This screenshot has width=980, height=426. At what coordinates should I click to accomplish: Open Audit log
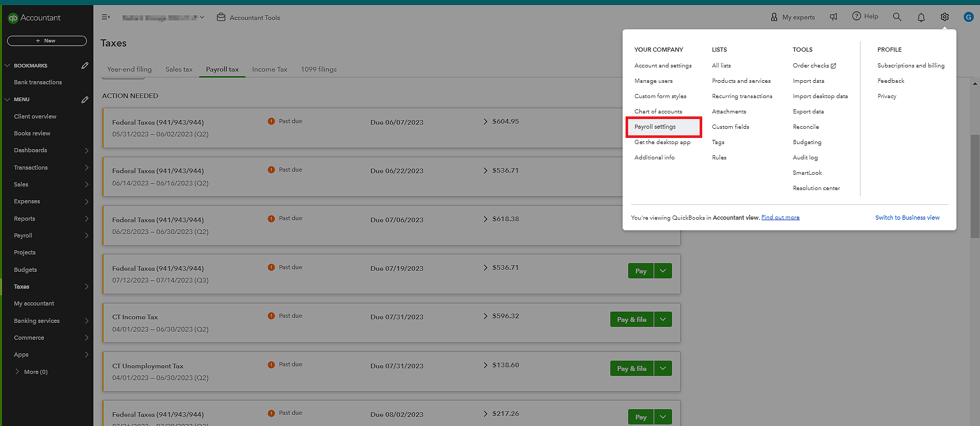tap(805, 157)
